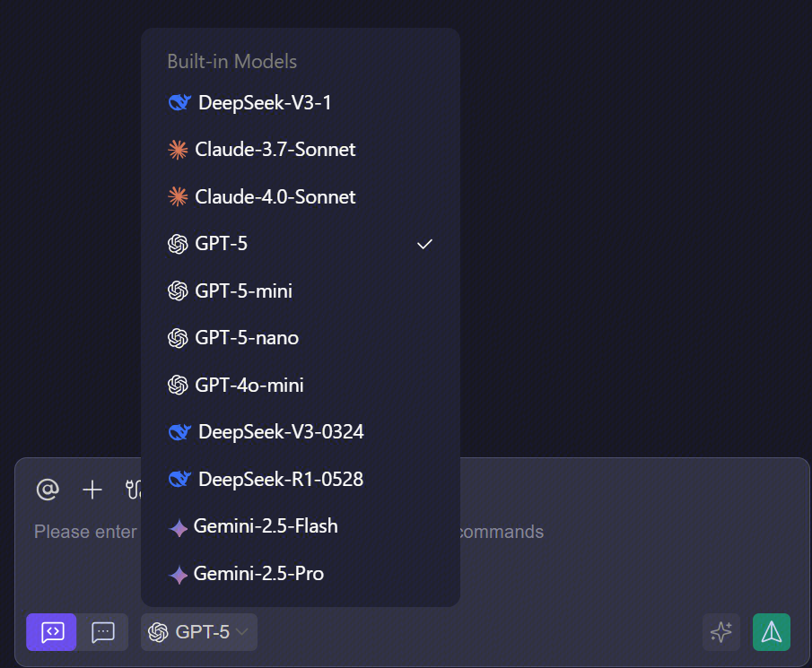Choose GPT-5-mini model
Viewport: 812px width, 668px height.
pyautogui.click(x=243, y=291)
